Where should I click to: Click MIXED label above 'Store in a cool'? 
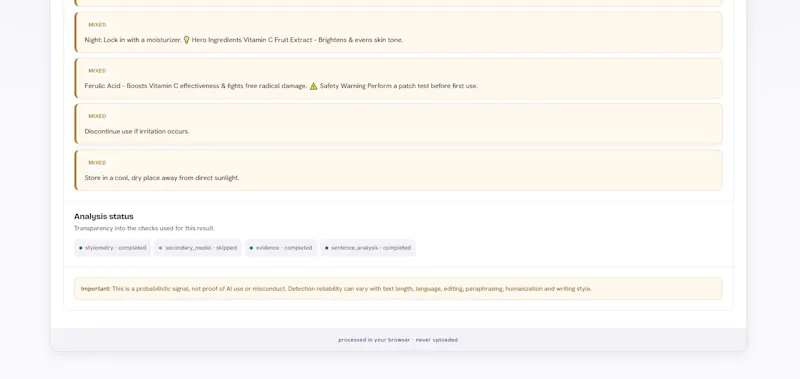[97, 163]
